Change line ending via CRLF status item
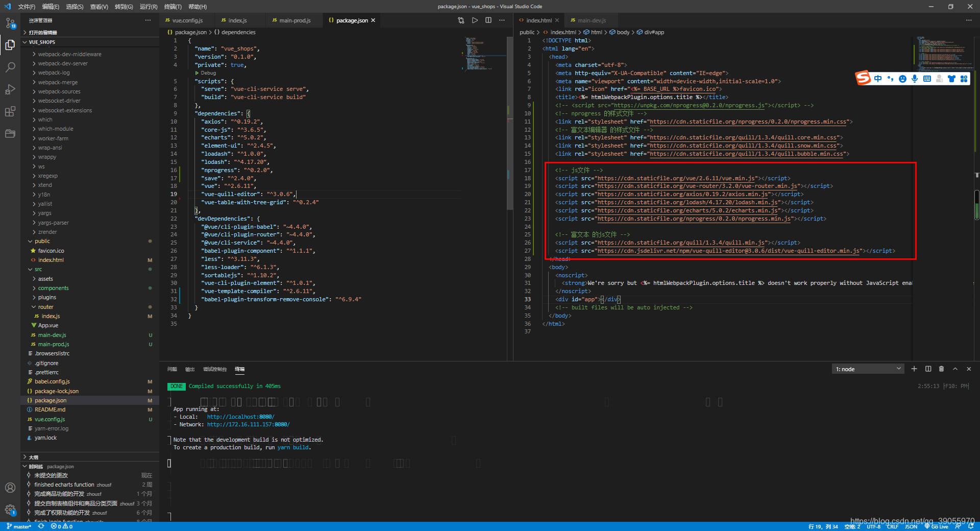The height and width of the screenshot is (531, 980). click(x=892, y=526)
